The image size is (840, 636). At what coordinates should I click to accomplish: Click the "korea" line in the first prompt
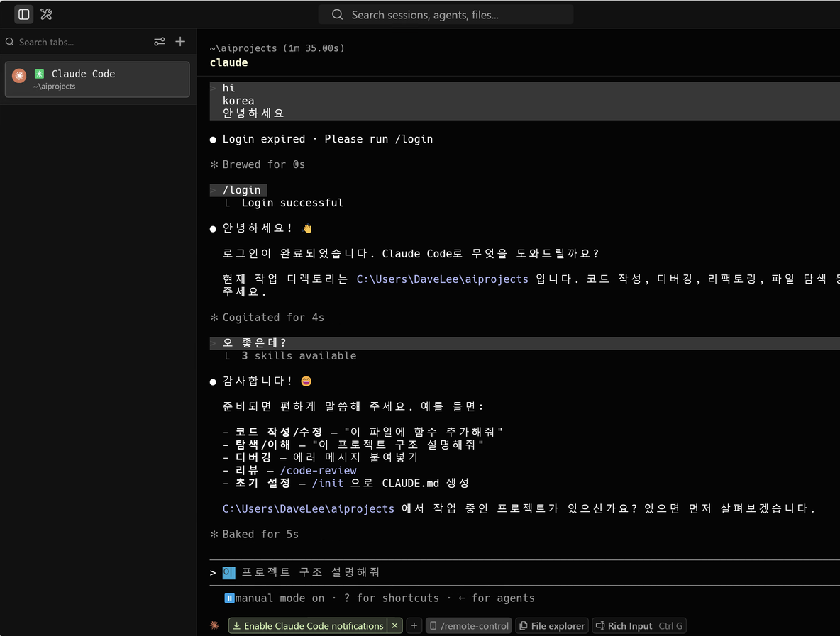pyautogui.click(x=238, y=101)
